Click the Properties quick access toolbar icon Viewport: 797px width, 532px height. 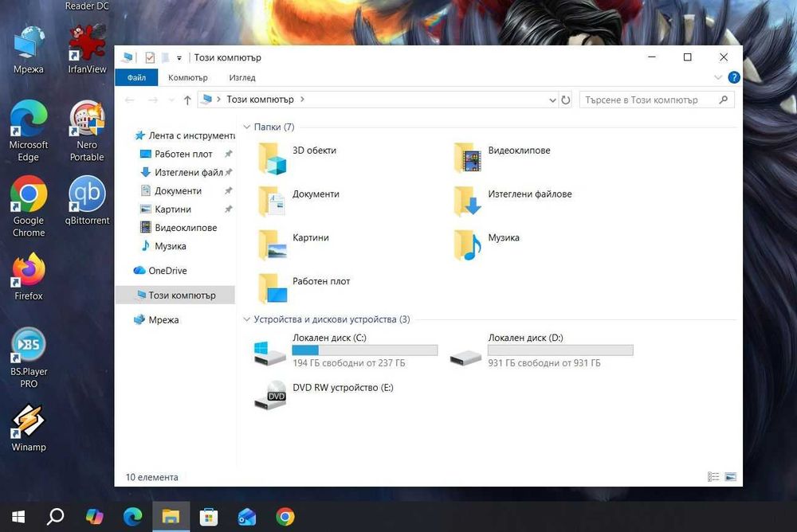pos(150,57)
